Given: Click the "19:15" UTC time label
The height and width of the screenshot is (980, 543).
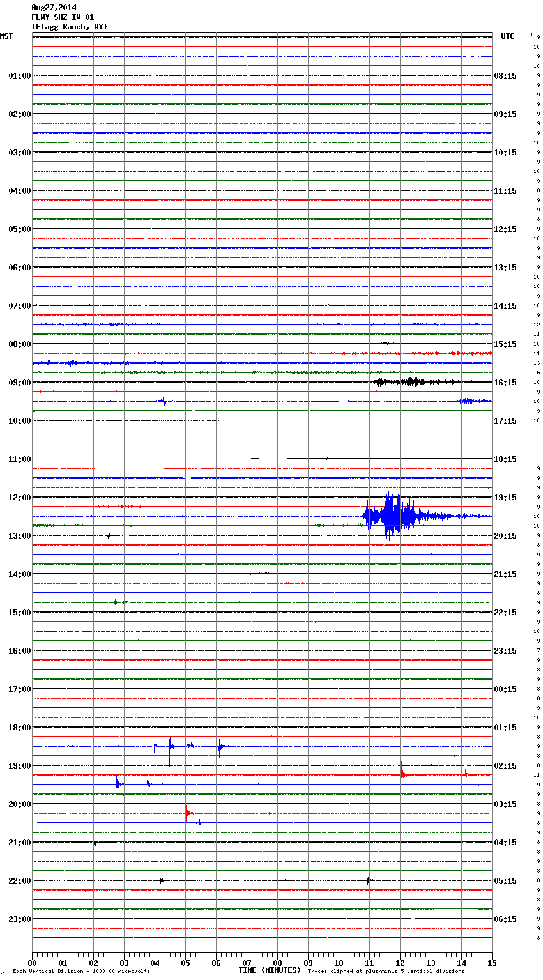Looking at the screenshot, I should (x=505, y=498).
